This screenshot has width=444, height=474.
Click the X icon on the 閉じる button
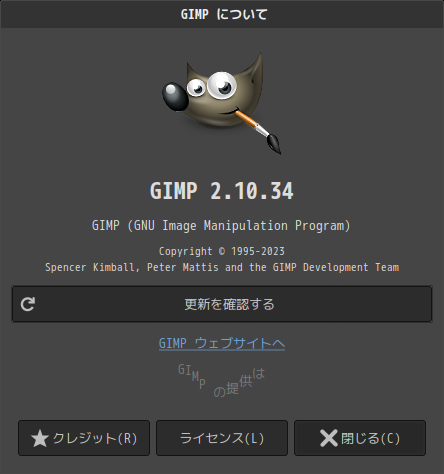(329, 438)
